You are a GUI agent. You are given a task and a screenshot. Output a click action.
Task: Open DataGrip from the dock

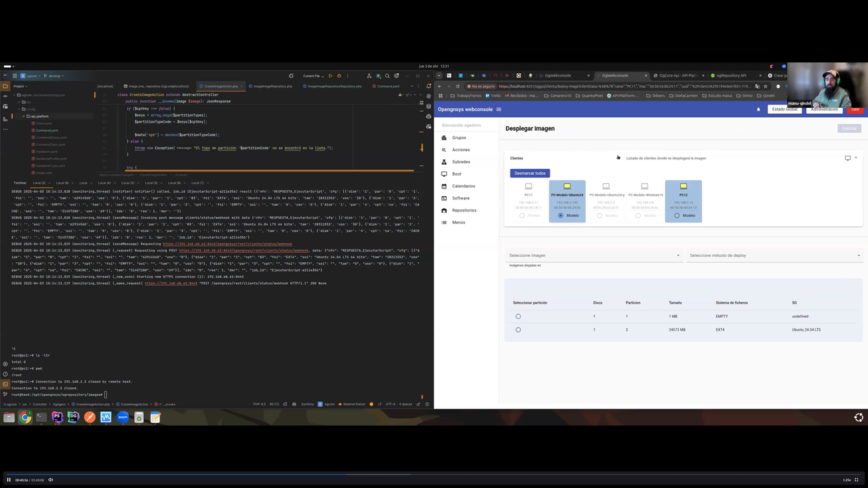73,418
